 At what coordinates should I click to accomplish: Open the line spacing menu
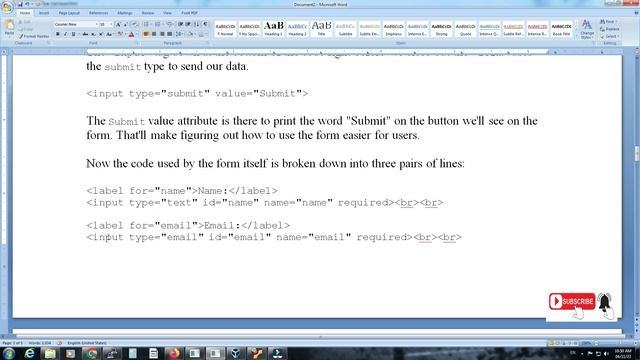click(179, 34)
